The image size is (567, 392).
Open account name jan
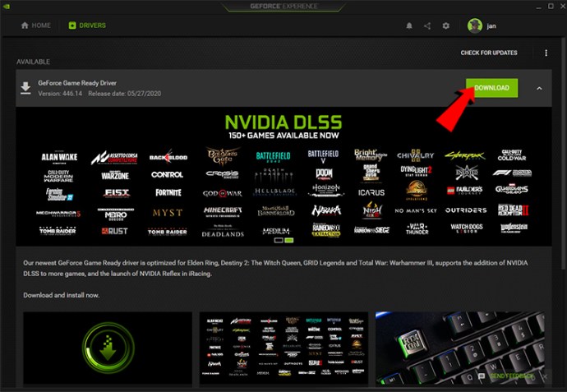pos(491,26)
